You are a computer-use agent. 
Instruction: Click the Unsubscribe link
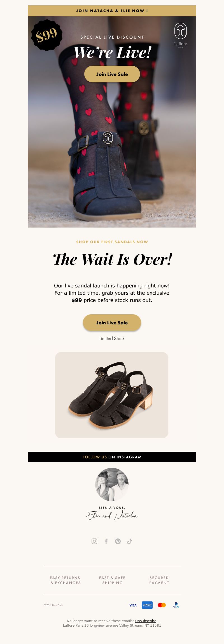146,621
